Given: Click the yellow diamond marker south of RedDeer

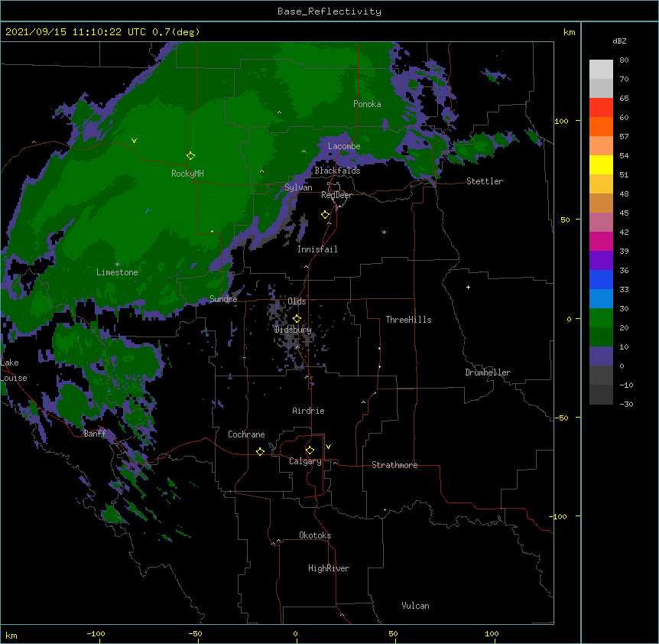Looking at the screenshot, I should pos(326,215).
